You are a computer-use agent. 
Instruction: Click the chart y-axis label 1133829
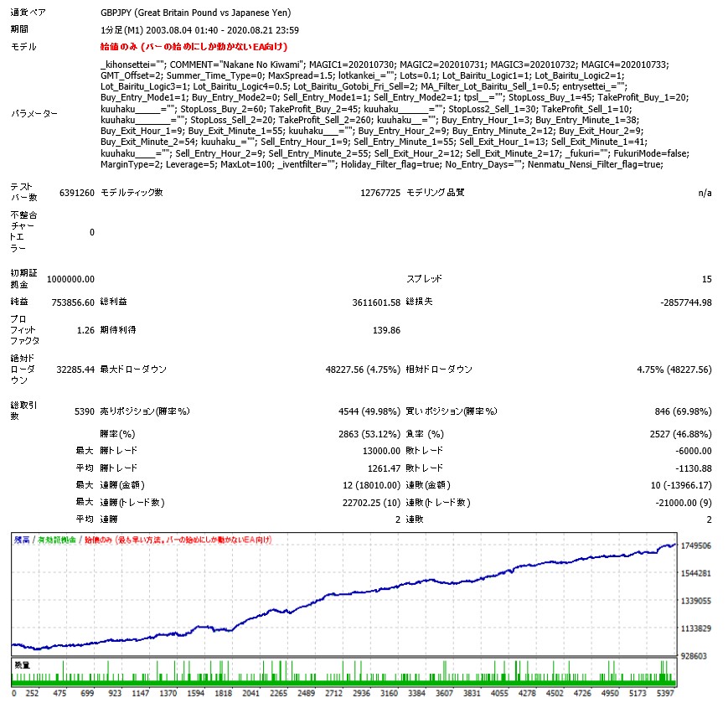(695, 628)
